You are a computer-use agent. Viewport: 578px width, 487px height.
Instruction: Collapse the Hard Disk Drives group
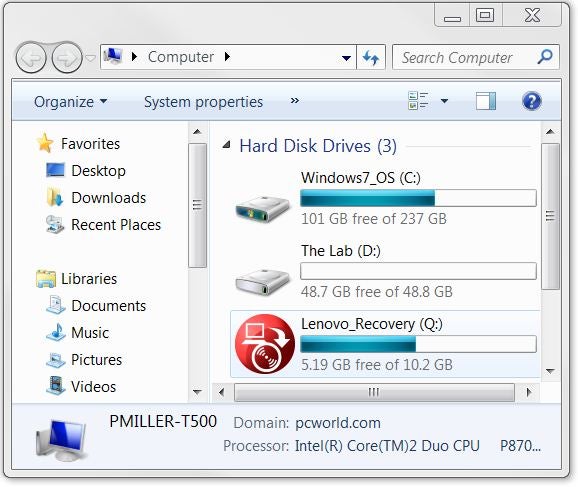227,144
